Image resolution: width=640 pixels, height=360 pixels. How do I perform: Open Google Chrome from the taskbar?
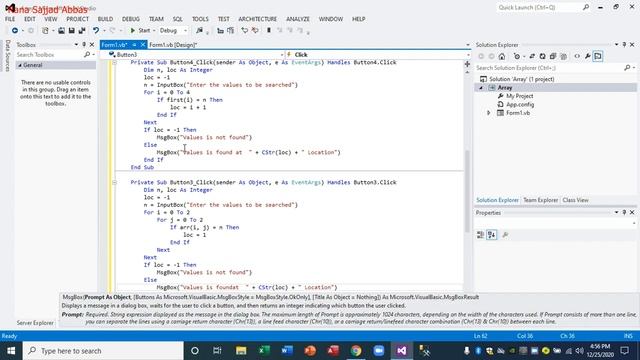coord(356,351)
